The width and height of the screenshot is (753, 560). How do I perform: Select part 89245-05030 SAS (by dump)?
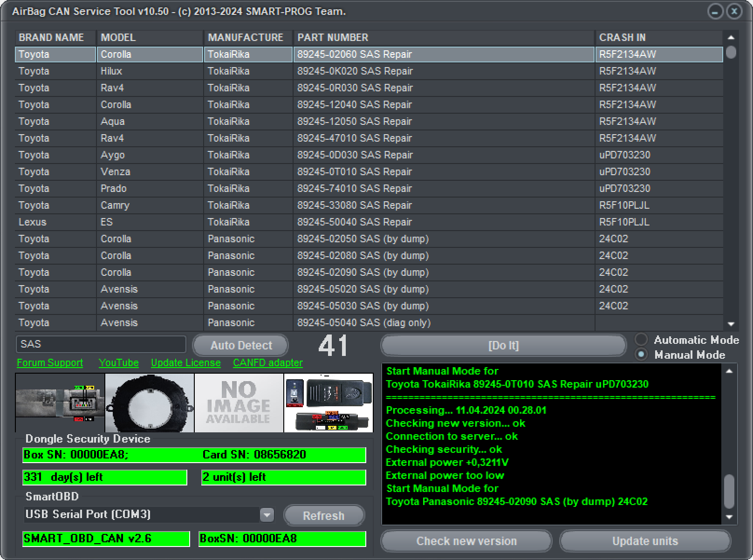(x=369, y=306)
